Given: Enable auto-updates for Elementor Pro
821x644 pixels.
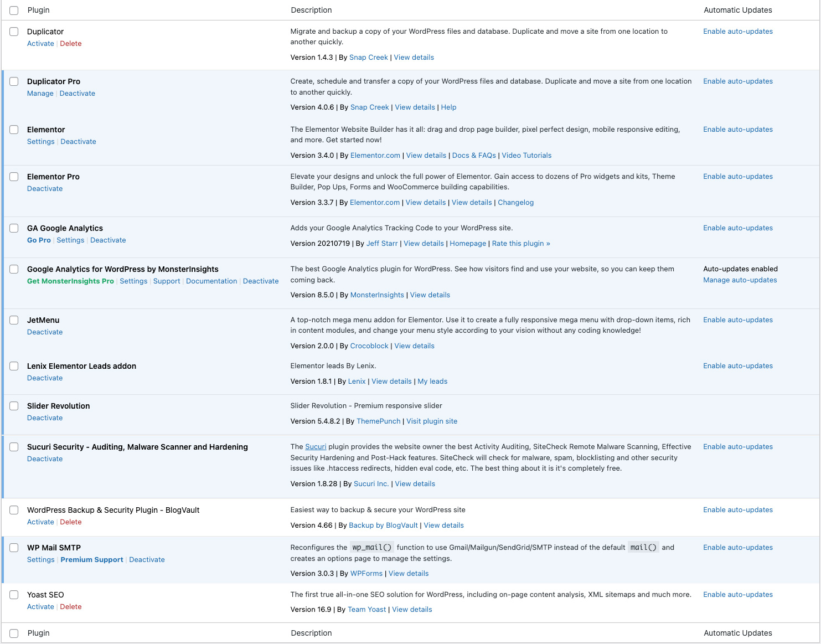Looking at the screenshot, I should [x=738, y=177].
